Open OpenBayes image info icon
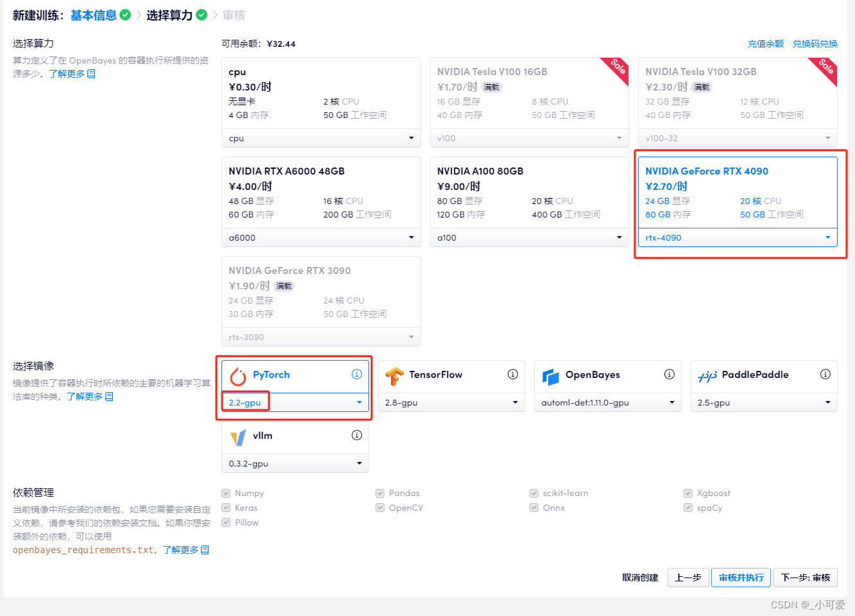855x616 pixels. [x=669, y=374]
